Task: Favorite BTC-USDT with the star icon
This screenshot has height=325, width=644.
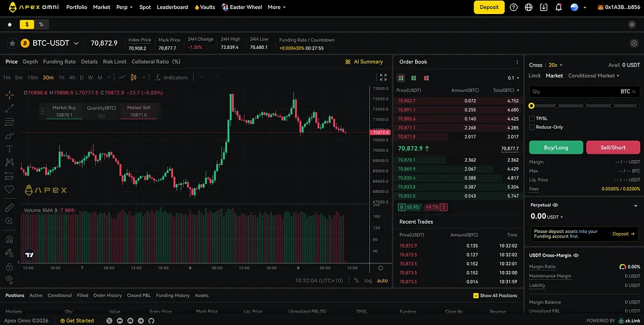Action: click(12, 43)
